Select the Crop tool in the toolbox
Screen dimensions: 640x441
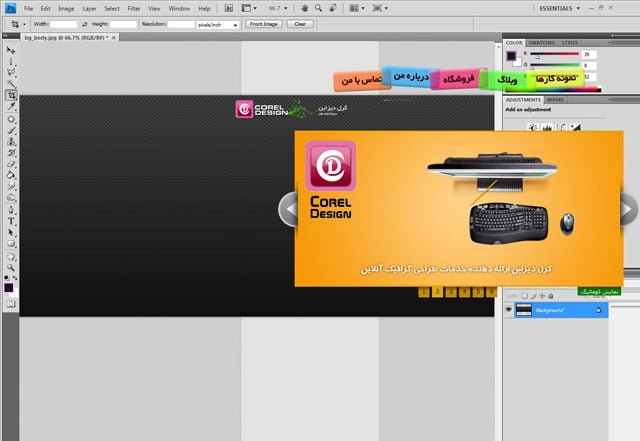tap(11, 96)
